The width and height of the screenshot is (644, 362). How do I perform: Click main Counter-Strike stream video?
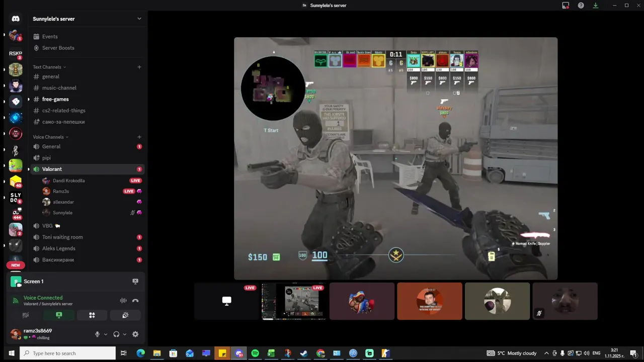pyautogui.click(x=395, y=158)
